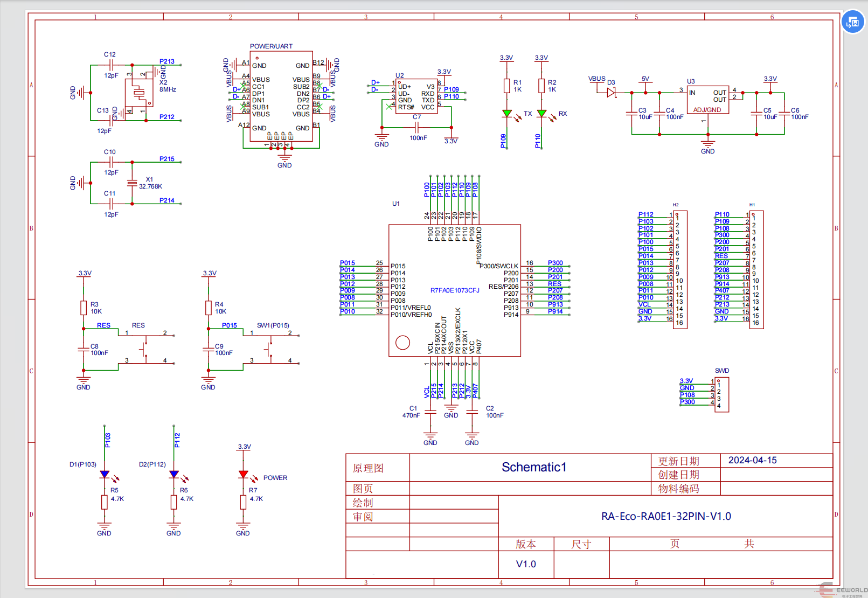Click the D1(P103) LED label

click(83, 464)
